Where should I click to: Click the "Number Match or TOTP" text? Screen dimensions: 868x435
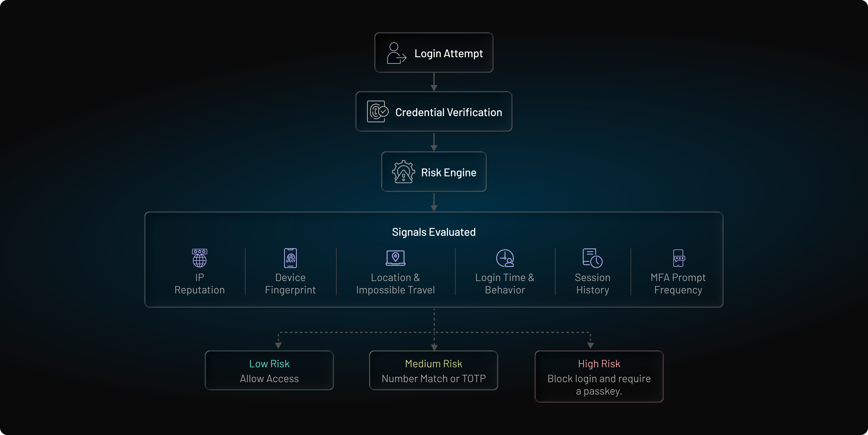pyautogui.click(x=434, y=379)
